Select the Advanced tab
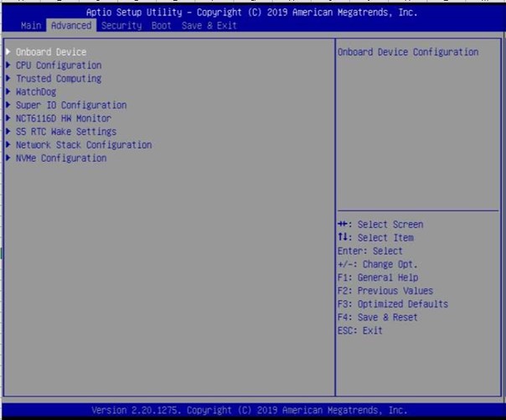This screenshot has width=506, height=420. coord(71,26)
